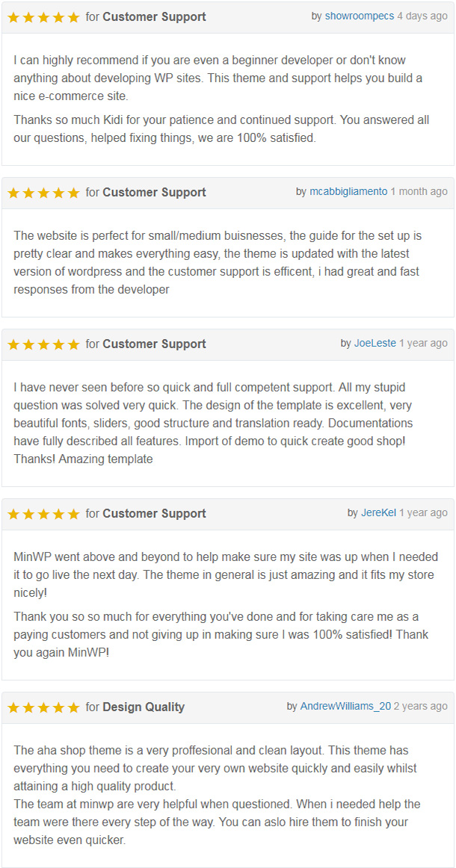Open AndrewWilliams_20 user profile link
The image size is (456, 868).
click(346, 707)
